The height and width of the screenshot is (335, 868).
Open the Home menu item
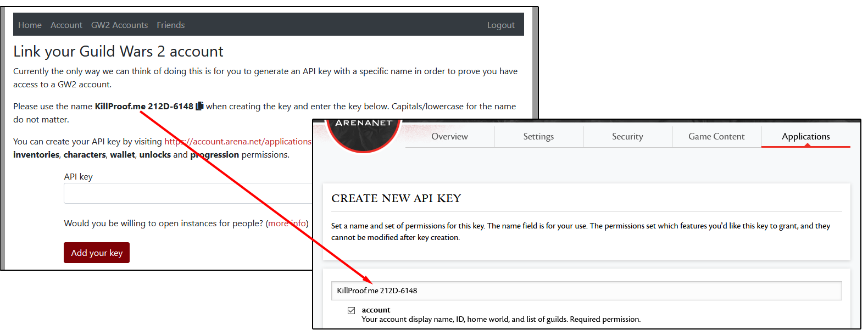[x=30, y=25]
